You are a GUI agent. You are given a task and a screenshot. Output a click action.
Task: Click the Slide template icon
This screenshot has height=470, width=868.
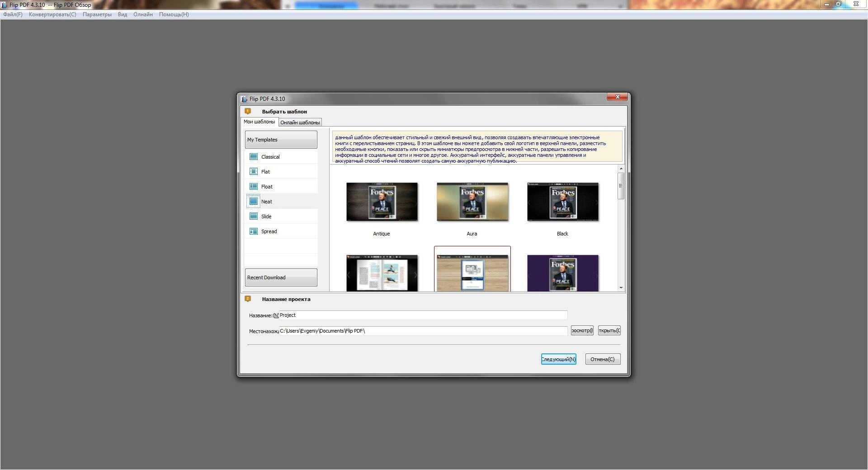click(x=254, y=216)
